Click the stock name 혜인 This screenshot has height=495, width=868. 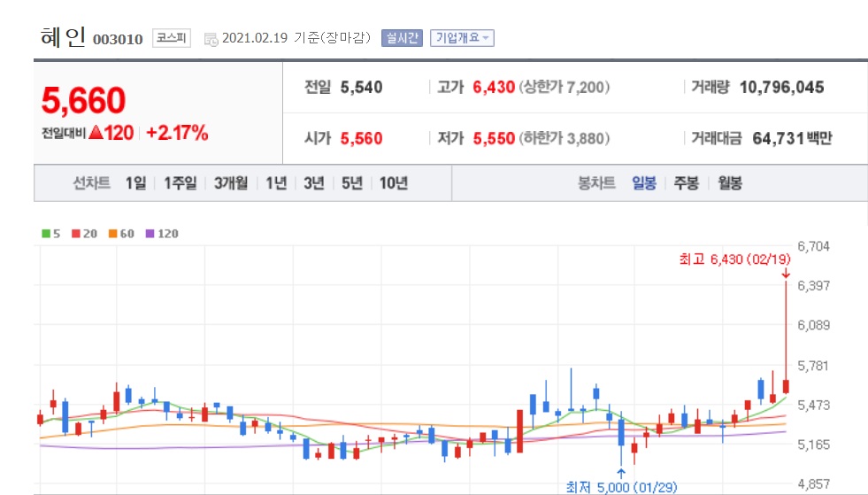[63, 38]
